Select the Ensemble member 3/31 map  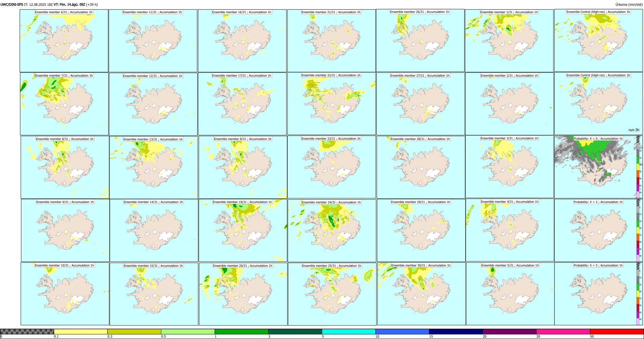(x=510, y=167)
